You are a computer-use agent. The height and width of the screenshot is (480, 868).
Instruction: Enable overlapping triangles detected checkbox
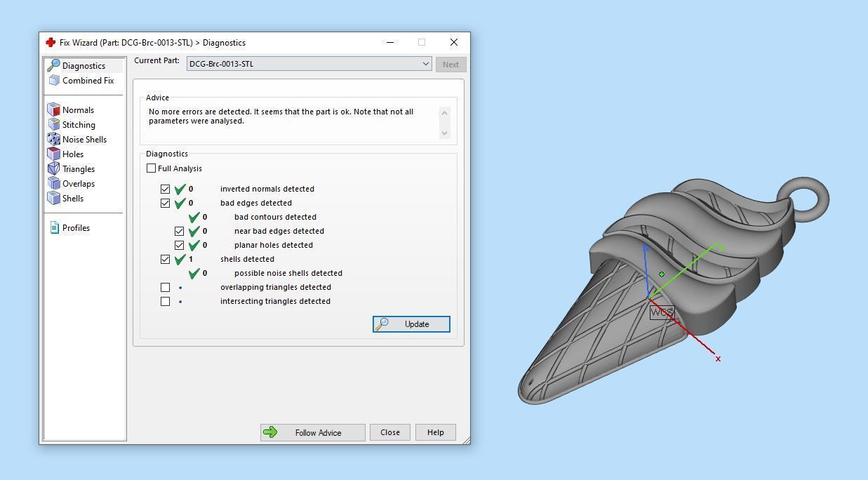tap(165, 287)
